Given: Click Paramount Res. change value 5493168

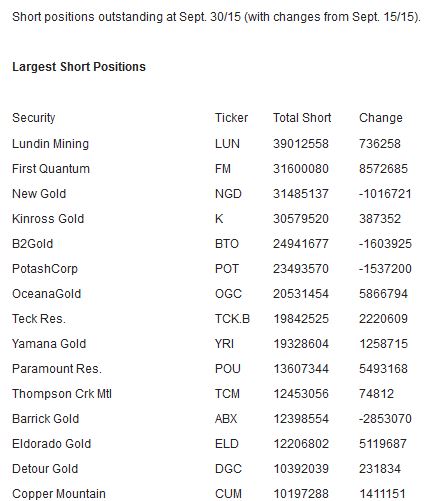Looking at the screenshot, I should [383, 369].
